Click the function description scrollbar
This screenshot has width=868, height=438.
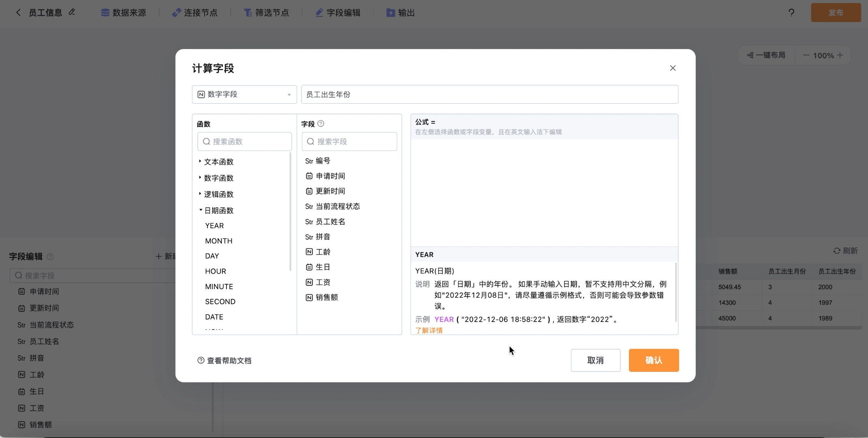(676, 292)
